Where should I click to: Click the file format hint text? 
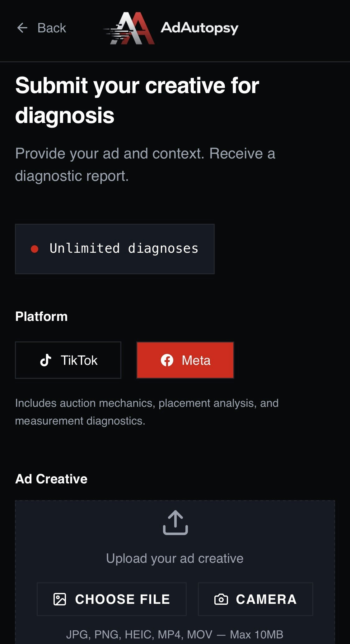point(175,634)
